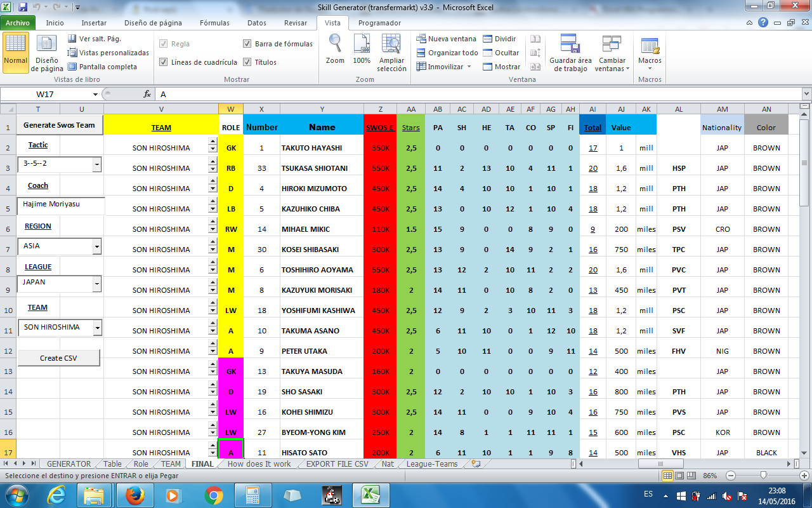Toggle Barra de fórmulas checkbox

coord(247,44)
